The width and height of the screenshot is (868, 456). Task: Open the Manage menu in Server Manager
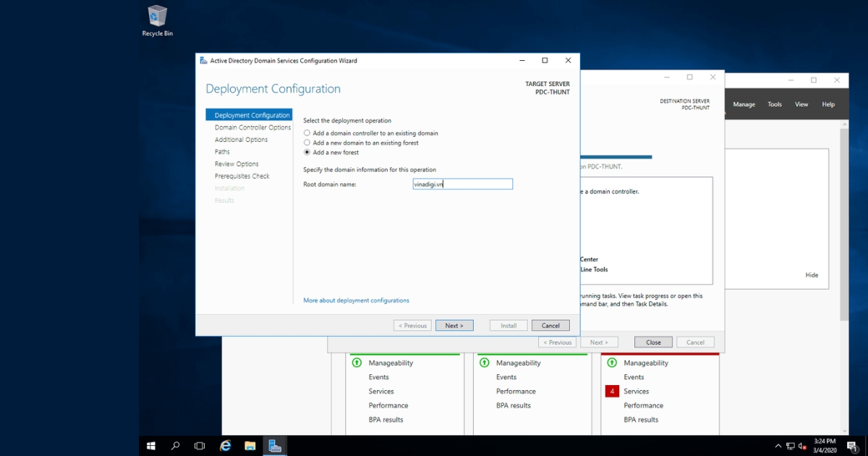pyautogui.click(x=744, y=104)
